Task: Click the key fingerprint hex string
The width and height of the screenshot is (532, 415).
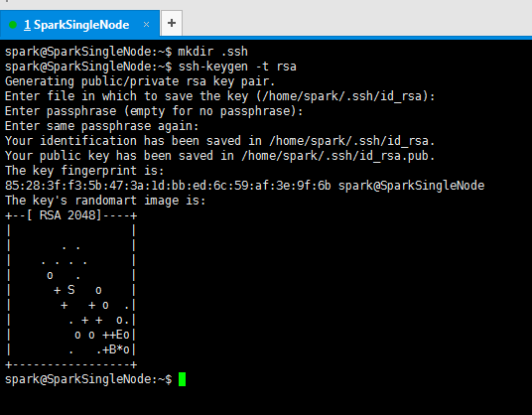Action: (168, 186)
